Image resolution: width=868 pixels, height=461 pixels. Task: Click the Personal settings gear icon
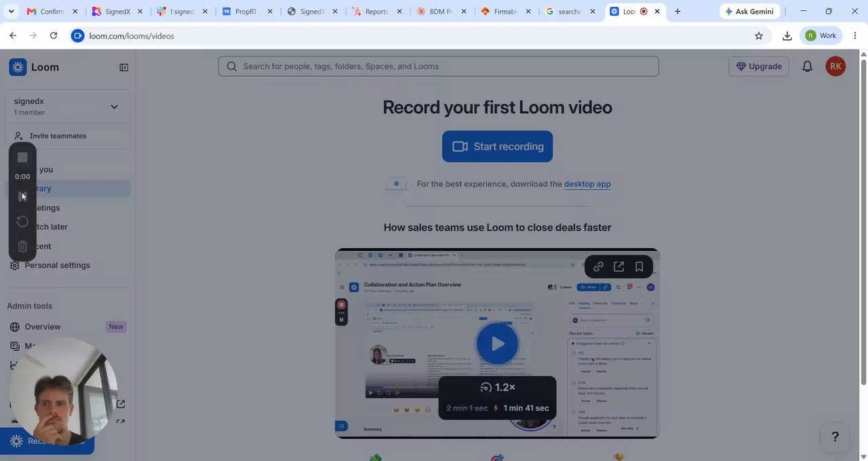[x=14, y=265]
